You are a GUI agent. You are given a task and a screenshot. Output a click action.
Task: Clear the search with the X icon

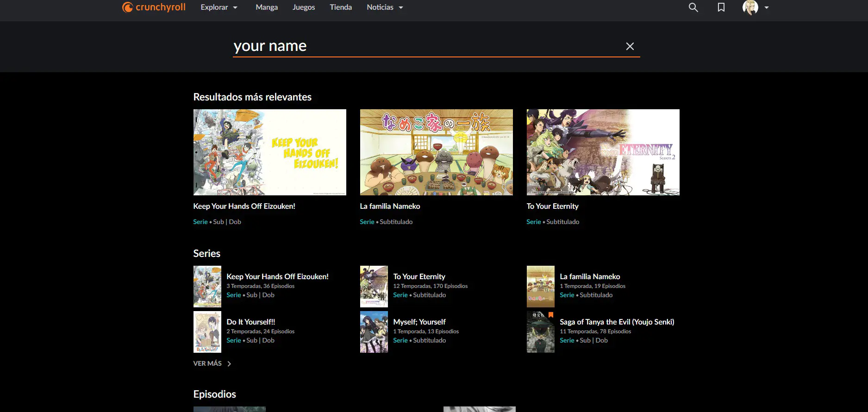click(x=630, y=46)
